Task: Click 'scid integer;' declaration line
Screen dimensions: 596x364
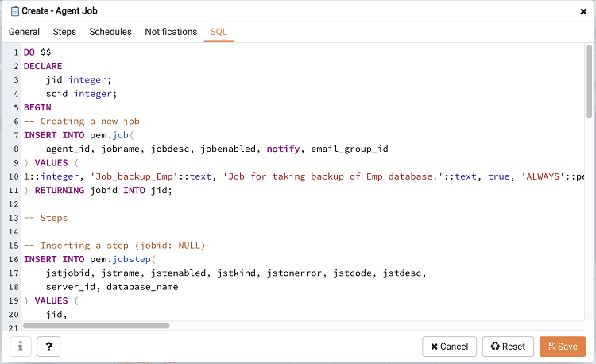Action: [x=81, y=94]
